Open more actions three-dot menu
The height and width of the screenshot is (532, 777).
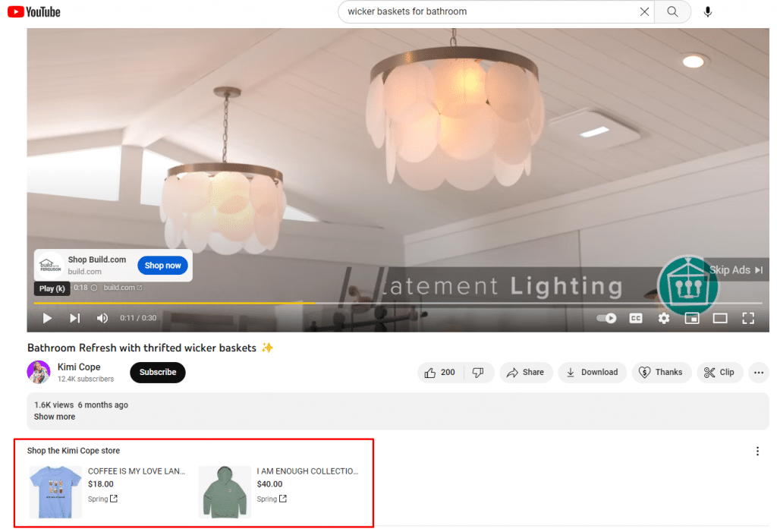(x=758, y=372)
